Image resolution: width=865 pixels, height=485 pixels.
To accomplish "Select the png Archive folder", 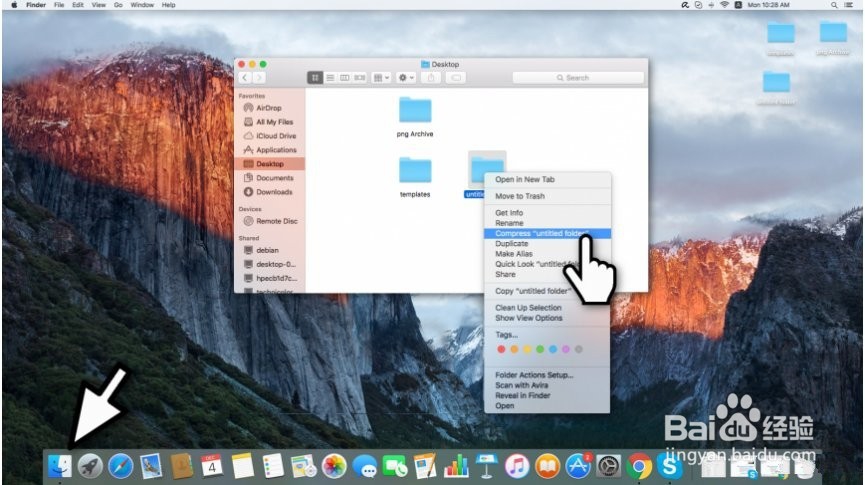I will pos(415,116).
